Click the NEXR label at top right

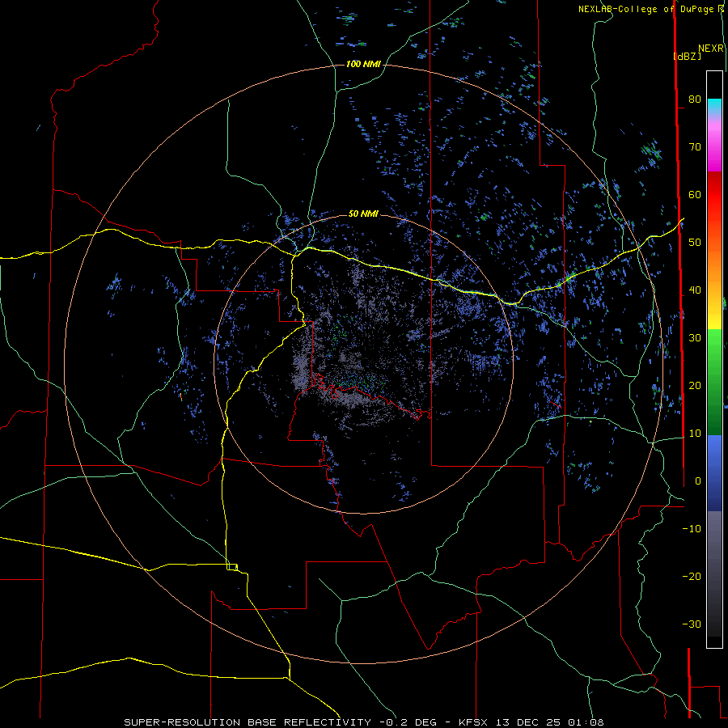711,49
